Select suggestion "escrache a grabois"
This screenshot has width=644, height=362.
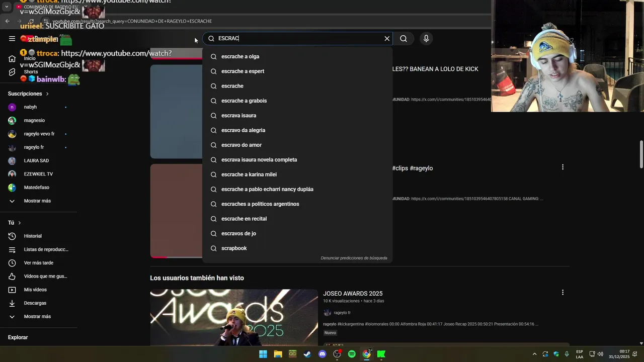pos(297,101)
